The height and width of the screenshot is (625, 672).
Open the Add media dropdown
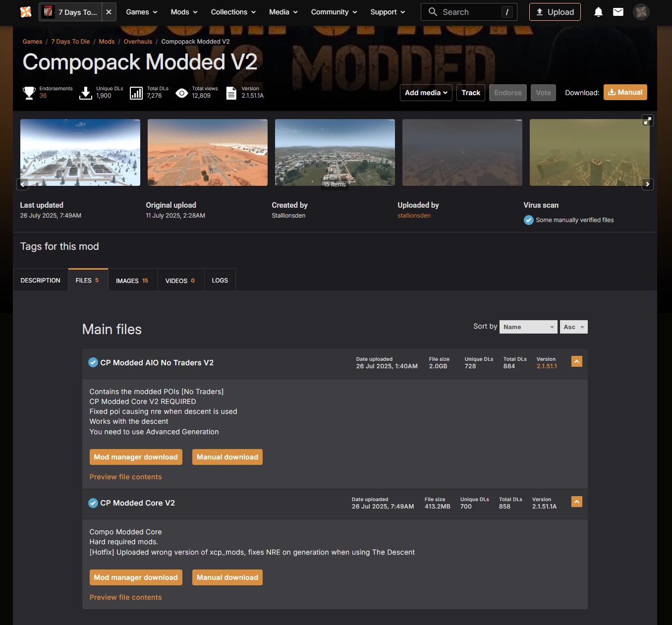pyautogui.click(x=426, y=93)
